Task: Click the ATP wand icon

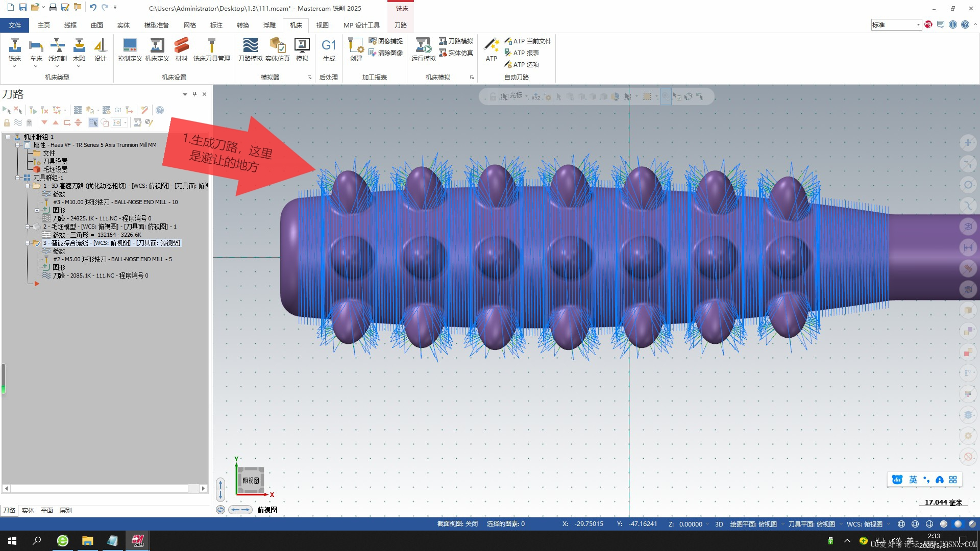Action: 491,49
